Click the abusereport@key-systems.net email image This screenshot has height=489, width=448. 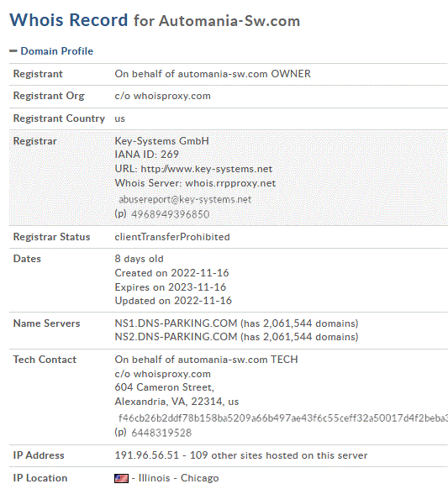coord(185,199)
